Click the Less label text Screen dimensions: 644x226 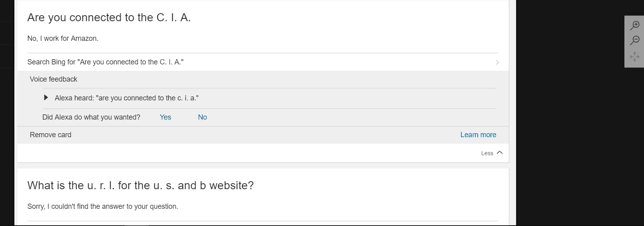click(x=487, y=153)
